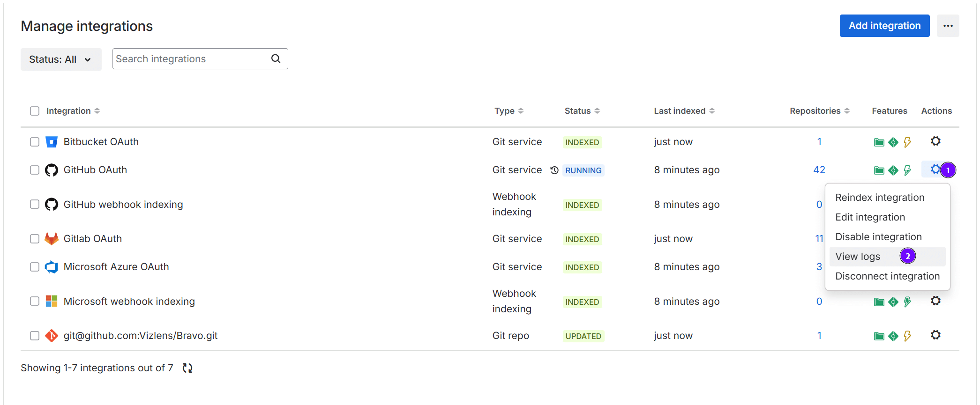Select Reindex integration in the menu
Image resolution: width=980 pixels, height=405 pixels.
tap(880, 198)
